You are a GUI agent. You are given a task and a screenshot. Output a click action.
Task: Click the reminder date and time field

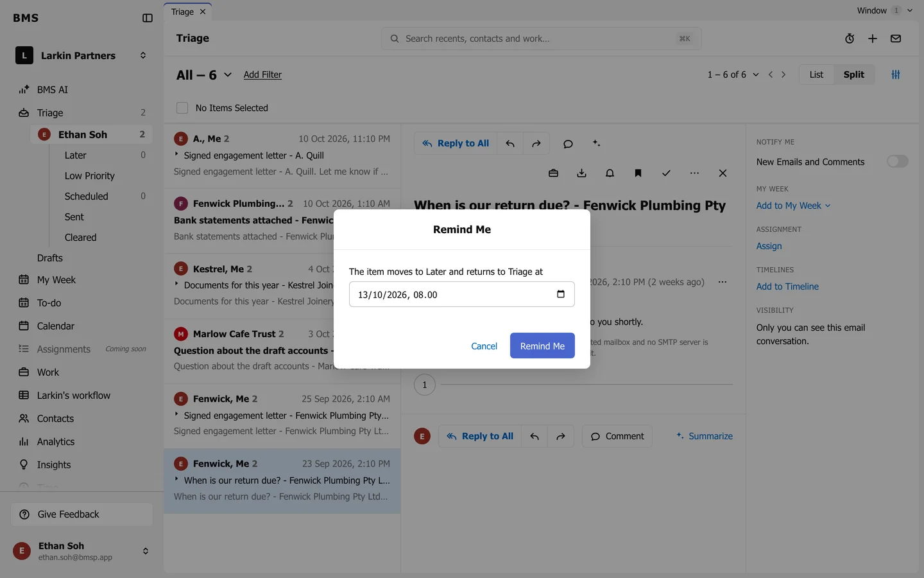click(x=462, y=294)
